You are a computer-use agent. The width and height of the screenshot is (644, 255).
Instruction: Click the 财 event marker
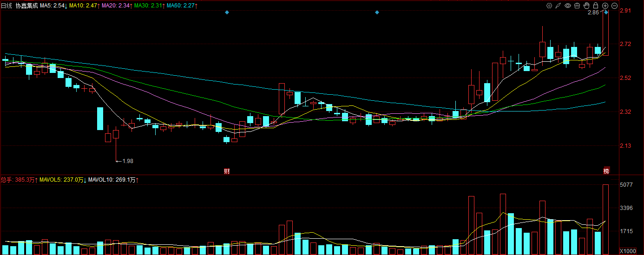pyautogui.click(x=227, y=171)
